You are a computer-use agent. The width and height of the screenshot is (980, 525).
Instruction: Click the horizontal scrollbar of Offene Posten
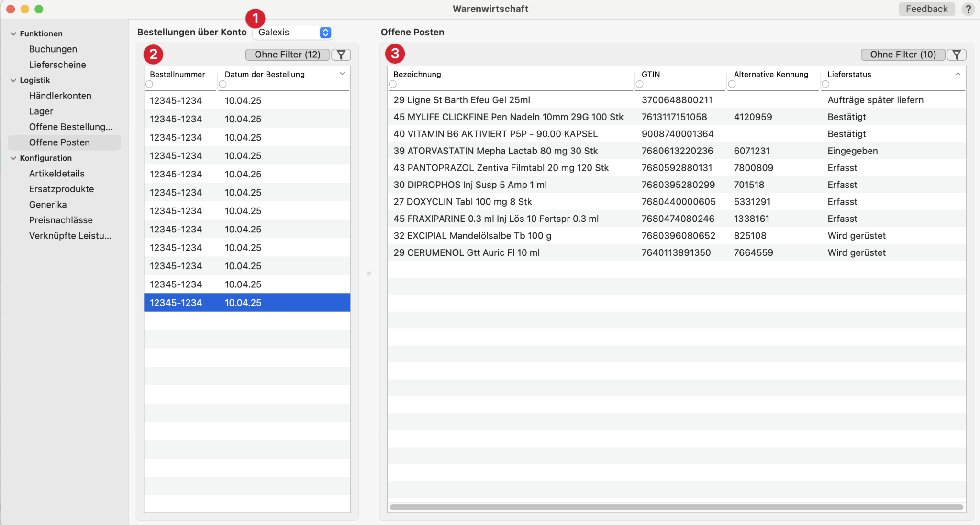[x=676, y=507]
